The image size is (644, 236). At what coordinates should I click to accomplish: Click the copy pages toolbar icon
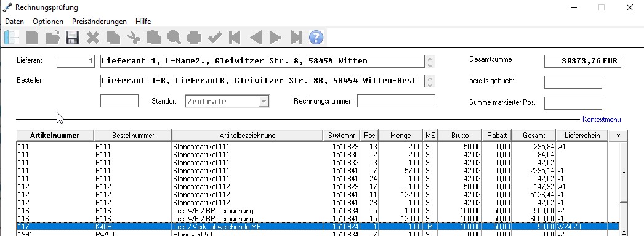(x=113, y=38)
